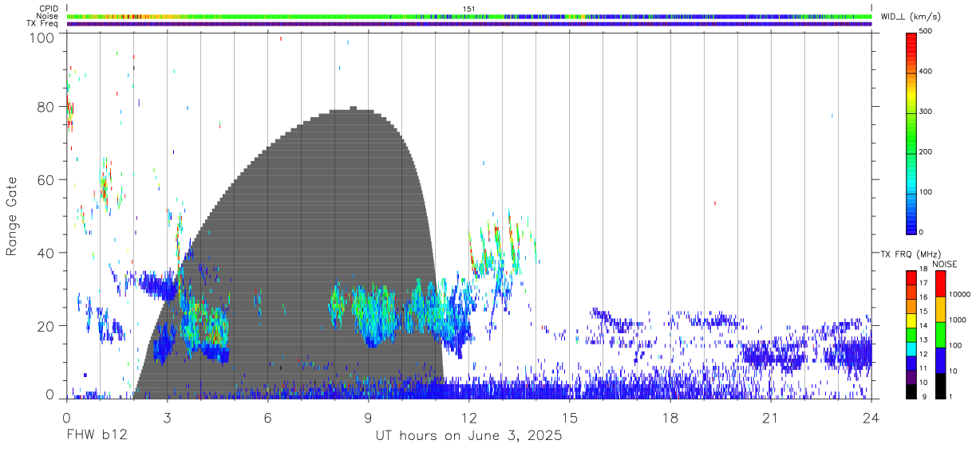Click the 'NOISE' legend title
Image resolution: width=980 pixels, height=452 pixels.
click(946, 264)
